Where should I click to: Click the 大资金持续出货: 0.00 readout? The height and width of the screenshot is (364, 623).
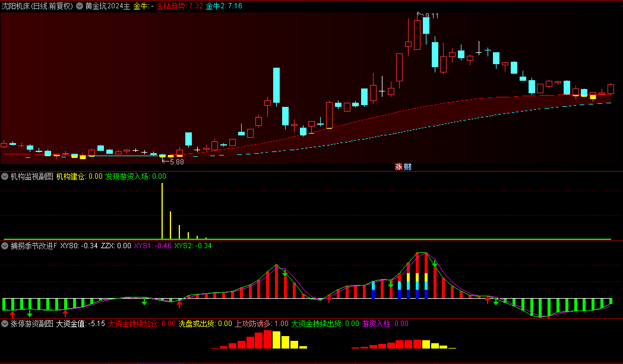tap(325, 324)
